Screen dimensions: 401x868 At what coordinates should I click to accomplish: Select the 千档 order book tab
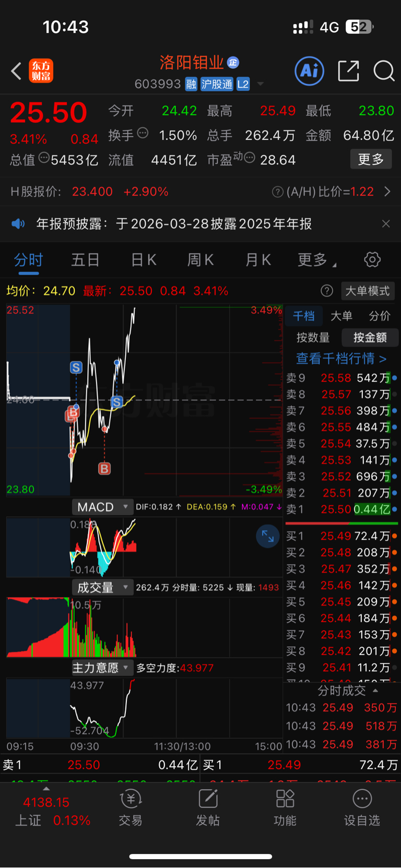pyautogui.click(x=304, y=316)
